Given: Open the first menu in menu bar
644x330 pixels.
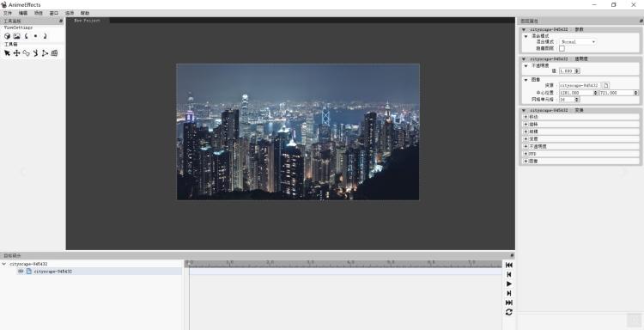Looking at the screenshot, I should point(8,13).
